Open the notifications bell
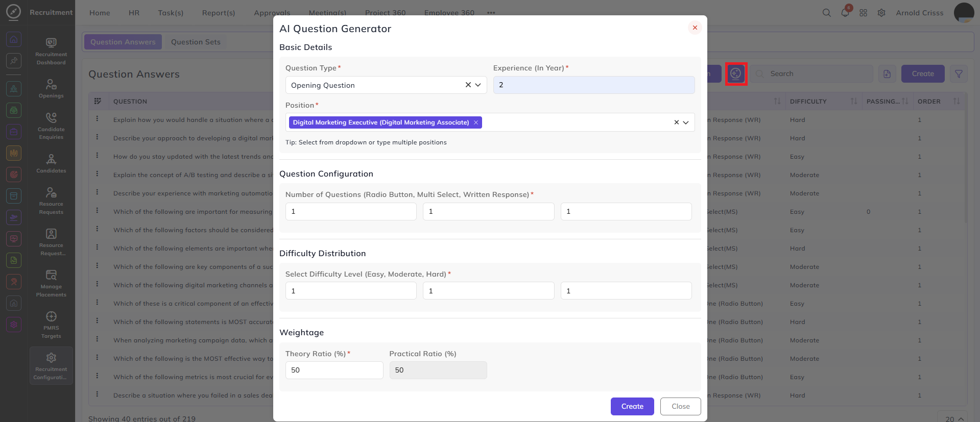This screenshot has width=980, height=422. [845, 13]
